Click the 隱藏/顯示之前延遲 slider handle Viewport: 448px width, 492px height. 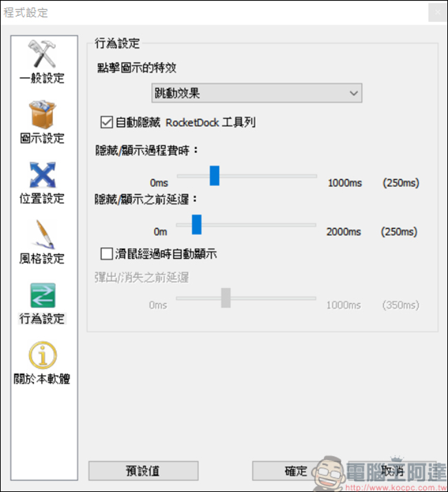pos(196,225)
